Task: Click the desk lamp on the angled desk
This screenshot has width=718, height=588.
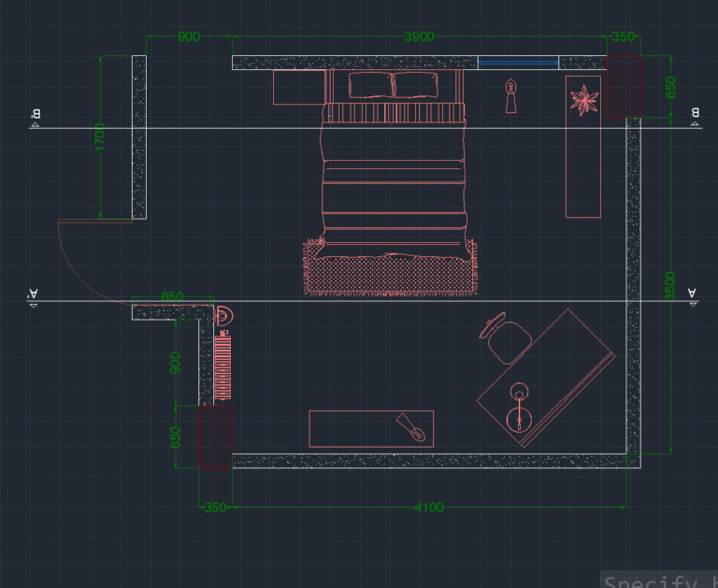Action: (519, 407)
